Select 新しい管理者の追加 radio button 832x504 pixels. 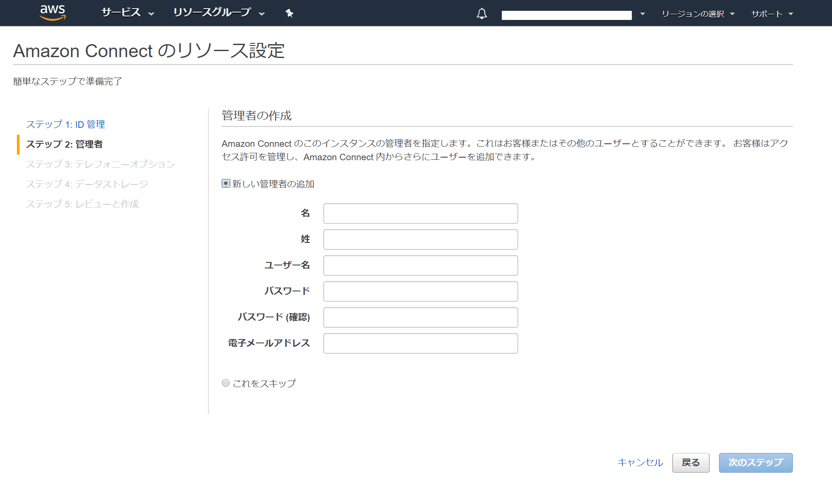pyautogui.click(x=226, y=184)
